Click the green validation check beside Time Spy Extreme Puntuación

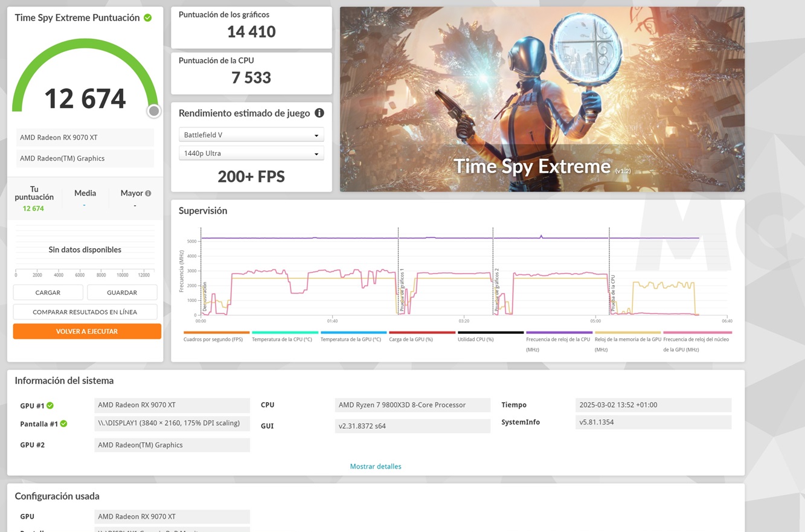[148, 18]
